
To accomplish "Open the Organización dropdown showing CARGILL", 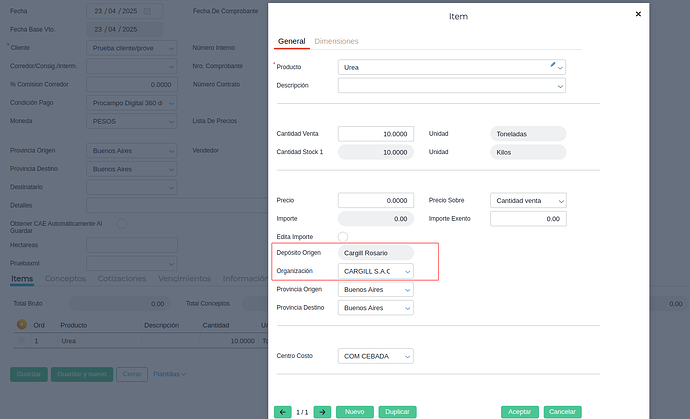I will (407, 271).
